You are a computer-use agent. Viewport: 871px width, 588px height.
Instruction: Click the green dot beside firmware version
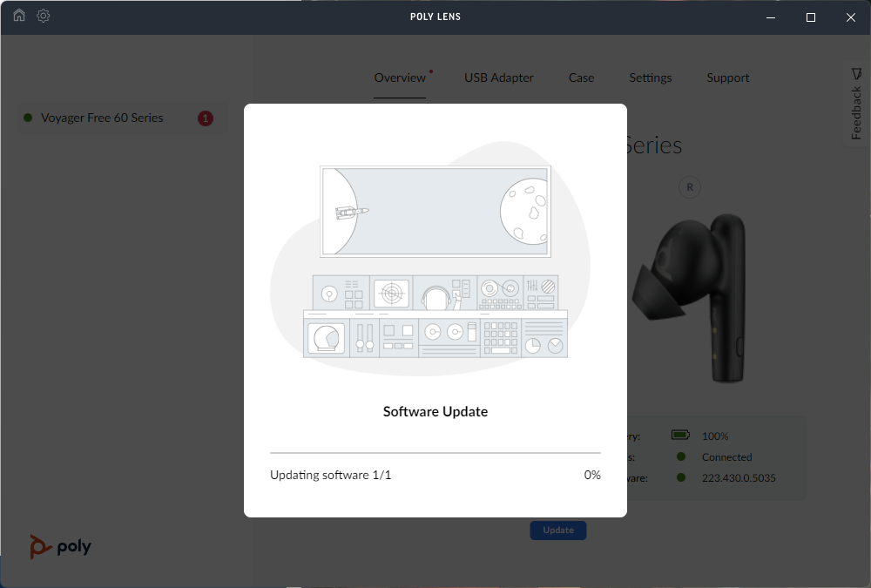click(x=681, y=477)
